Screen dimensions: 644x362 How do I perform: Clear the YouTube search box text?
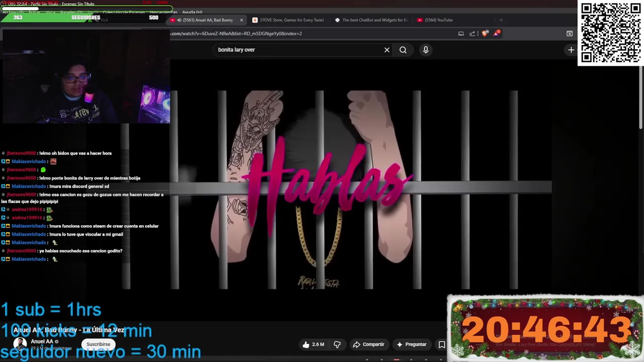[x=387, y=50]
